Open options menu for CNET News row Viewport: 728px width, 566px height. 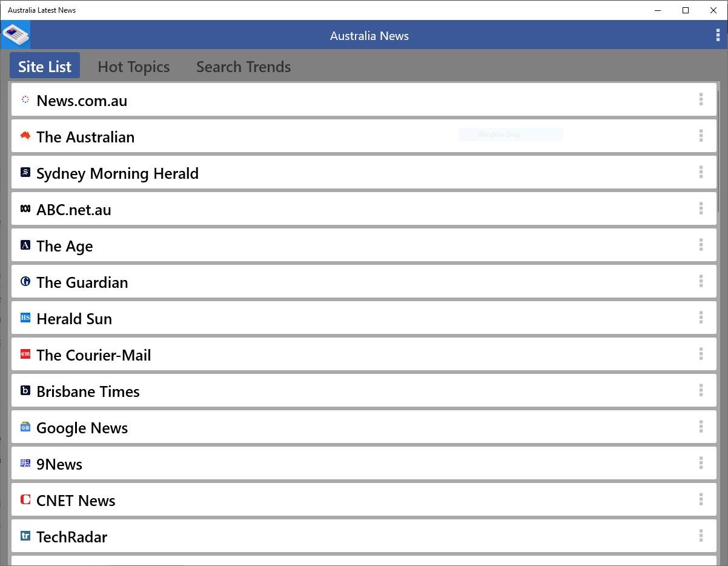(701, 499)
